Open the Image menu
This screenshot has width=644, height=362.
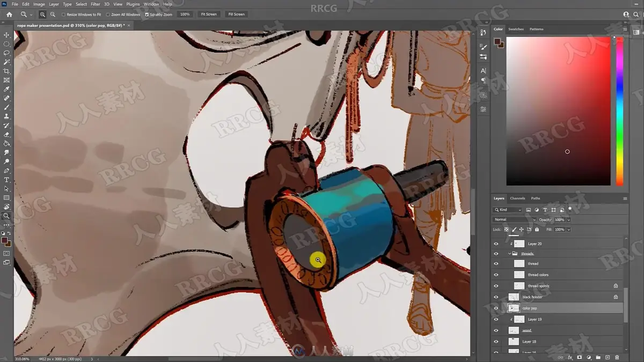[39, 4]
